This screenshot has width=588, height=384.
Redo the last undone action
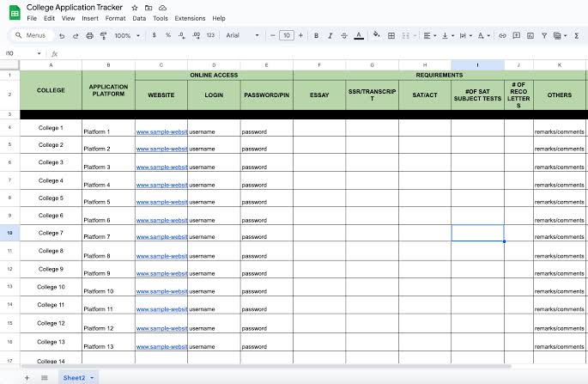[76, 36]
